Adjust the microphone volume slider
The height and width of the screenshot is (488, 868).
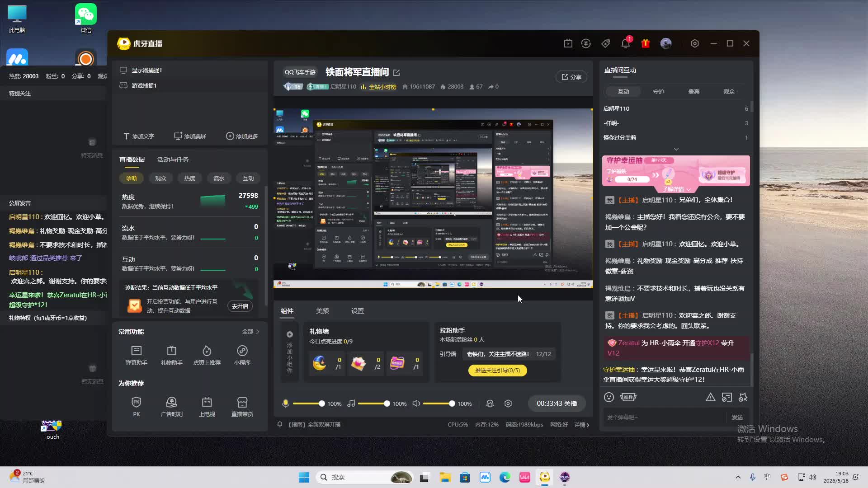click(x=309, y=404)
